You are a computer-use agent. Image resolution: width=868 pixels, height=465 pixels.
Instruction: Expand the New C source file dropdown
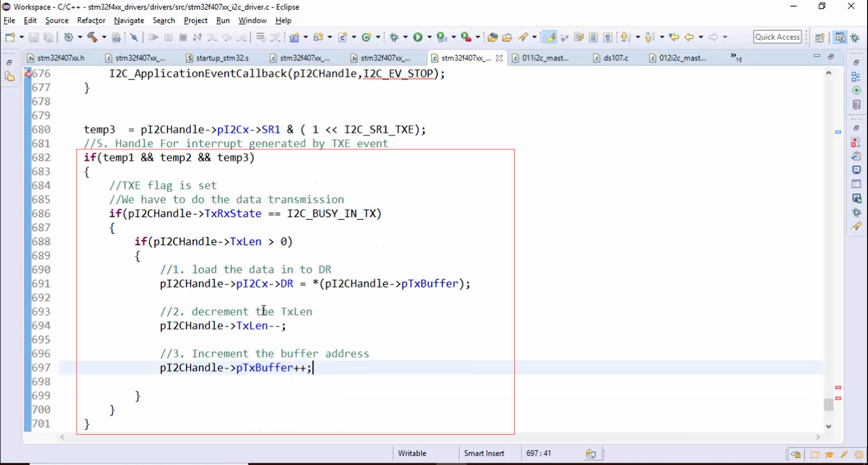(354, 37)
